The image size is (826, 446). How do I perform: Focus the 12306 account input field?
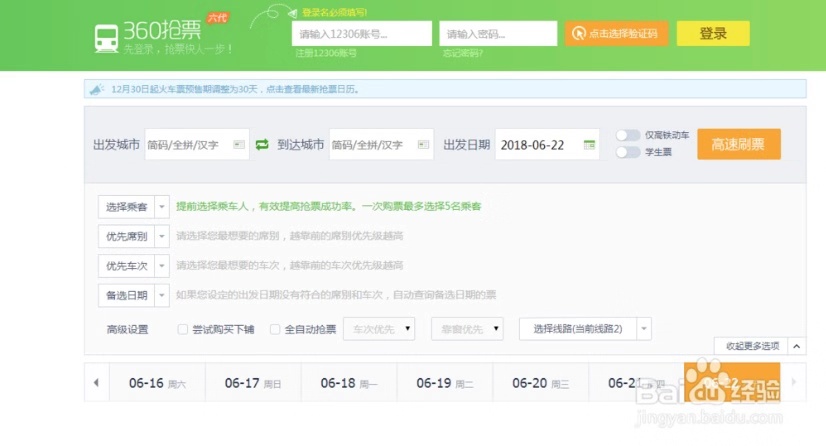361,34
